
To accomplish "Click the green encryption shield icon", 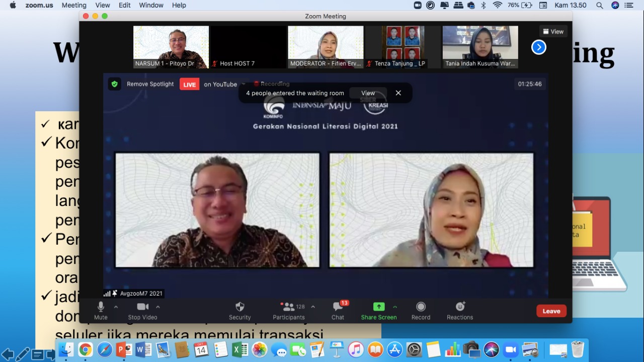I will click(x=115, y=84).
